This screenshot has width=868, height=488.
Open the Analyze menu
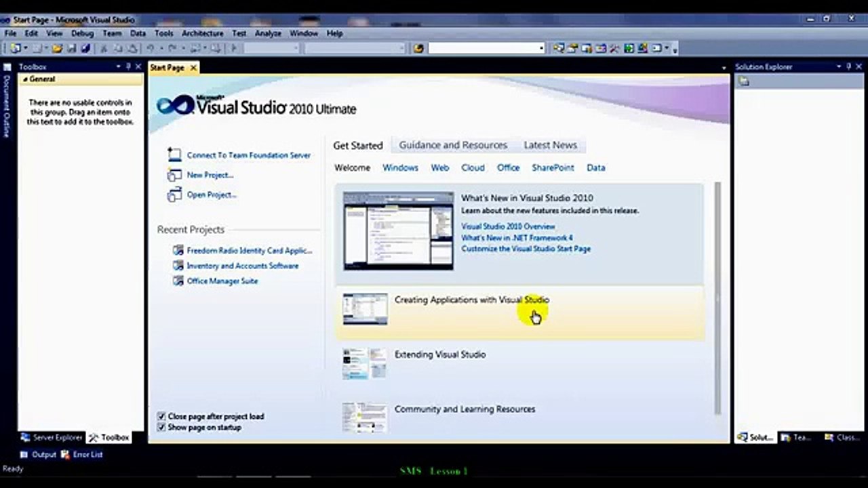point(268,33)
